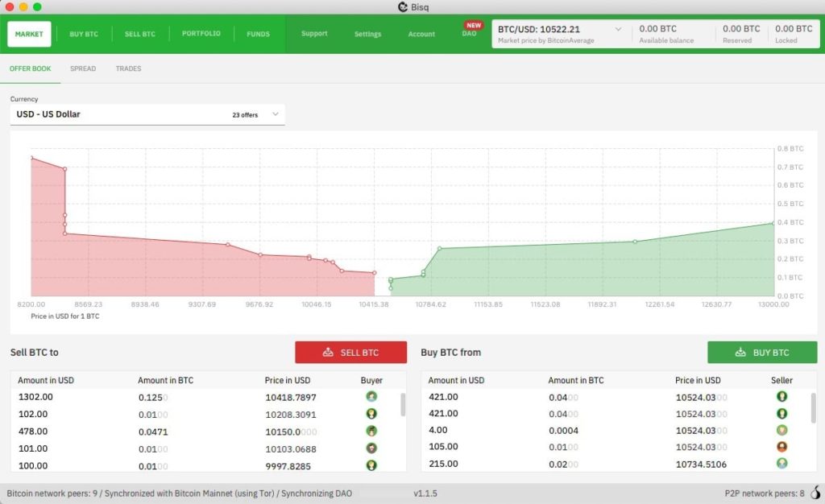
Task: Sort sell-side table by Price in USD header
Action: point(288,380)
